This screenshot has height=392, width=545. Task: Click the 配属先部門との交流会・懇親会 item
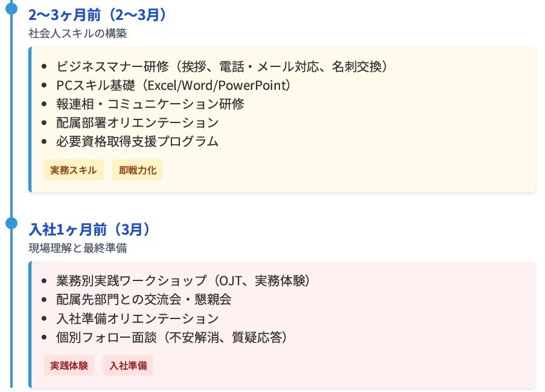[x=144, y=299]
